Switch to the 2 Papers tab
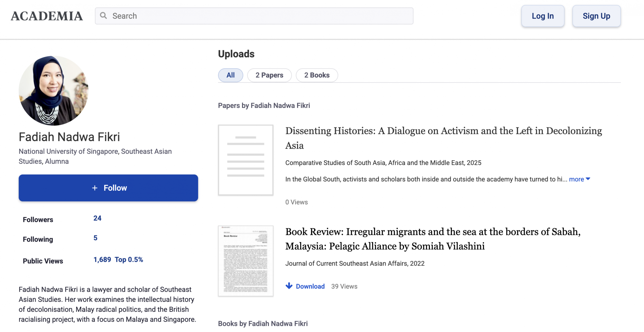644x332 pixels. coord(269,75)
